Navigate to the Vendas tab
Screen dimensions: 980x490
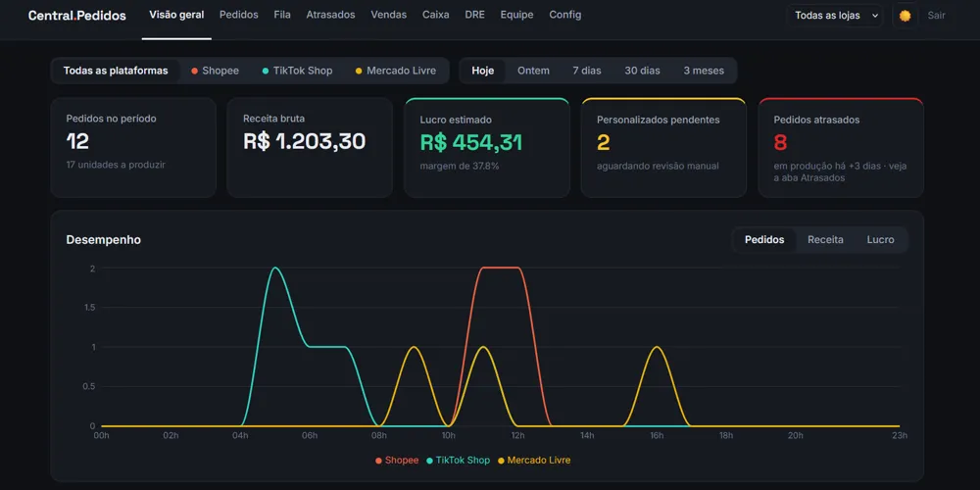pos(389,15)
